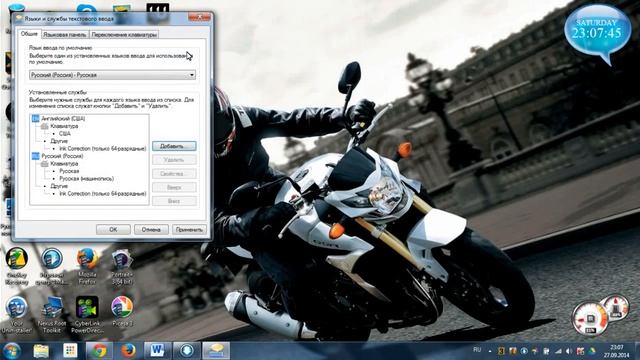The height and width of the screenshot is (360, 640).
Task: Open CyberLink PowerDirector desktop icon
Action: click(x=87, y=314)
